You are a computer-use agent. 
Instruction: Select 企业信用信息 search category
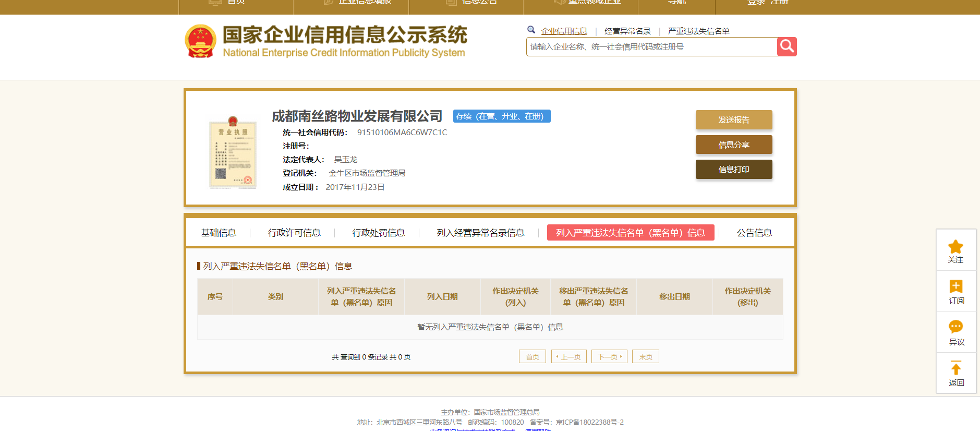click(x=564, y=31)
